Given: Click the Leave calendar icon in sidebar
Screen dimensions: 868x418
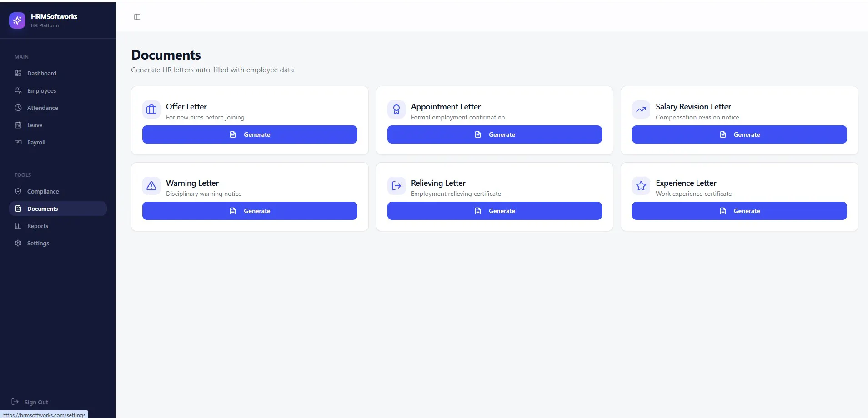Looking at the screenshot, I should [x=18, y=125].
